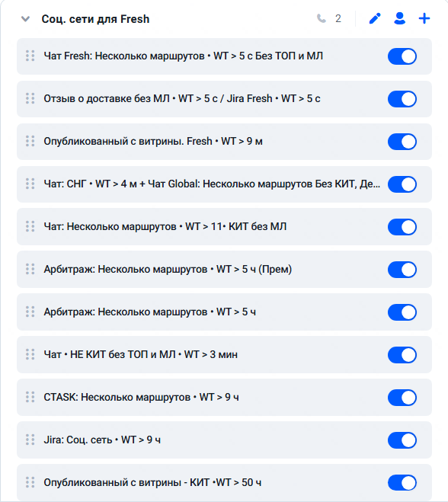Grab the drag handle of Чат Fresh row
Screen dimensions: 448x502
[x=30, y=56]
